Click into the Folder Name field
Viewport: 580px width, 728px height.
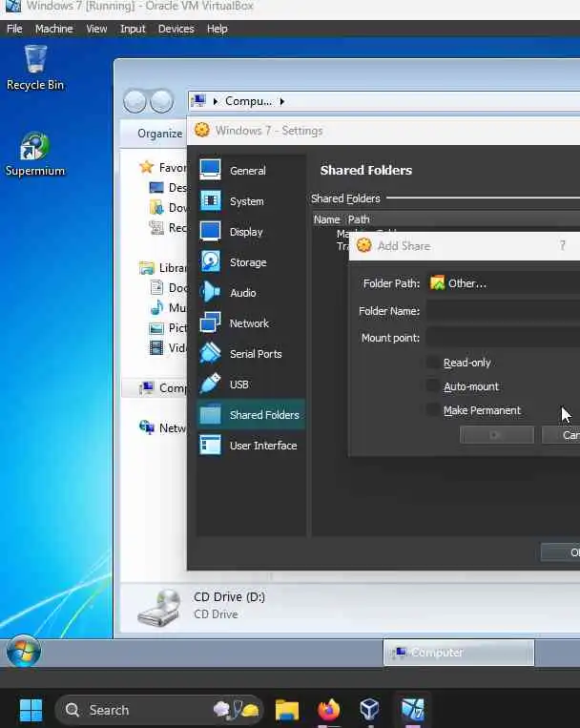pos(503,311)
